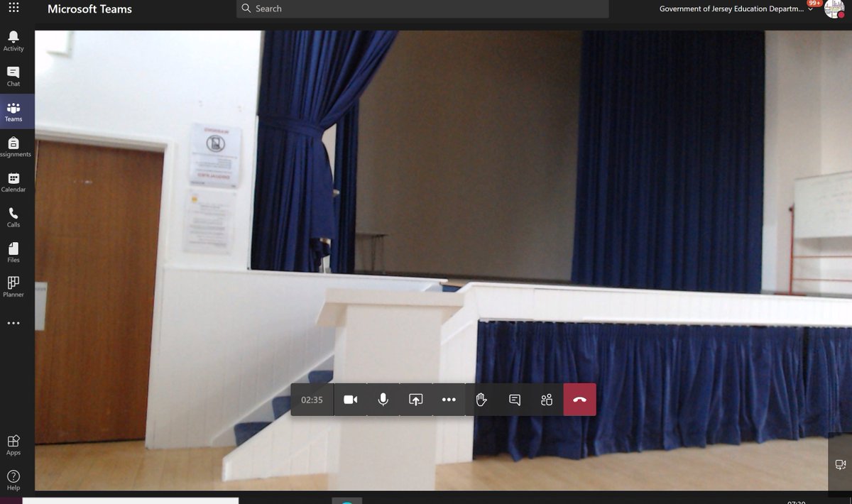Open the Calendar in the sidebar
Image resolution: width=852 pixels, height=504 pixels.
(x=13, y=182)
